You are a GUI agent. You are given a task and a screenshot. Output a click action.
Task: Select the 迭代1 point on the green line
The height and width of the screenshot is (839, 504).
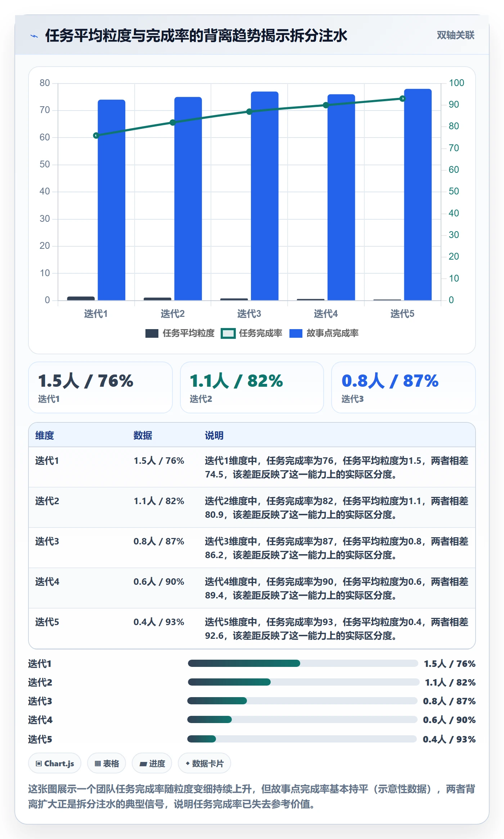96,135
